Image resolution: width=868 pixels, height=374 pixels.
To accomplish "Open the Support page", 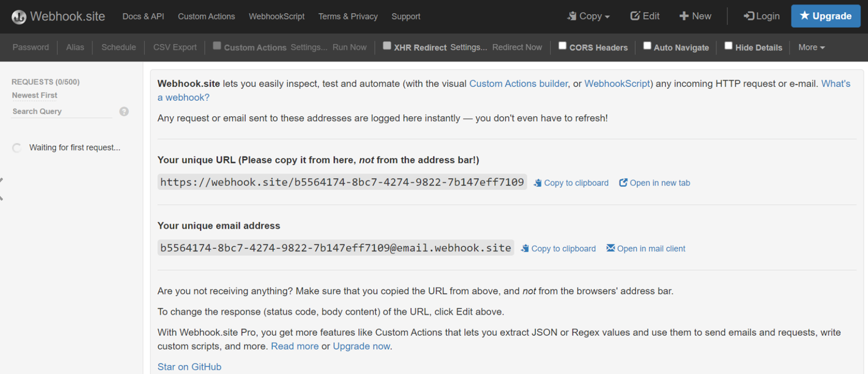I will [406, 16].
